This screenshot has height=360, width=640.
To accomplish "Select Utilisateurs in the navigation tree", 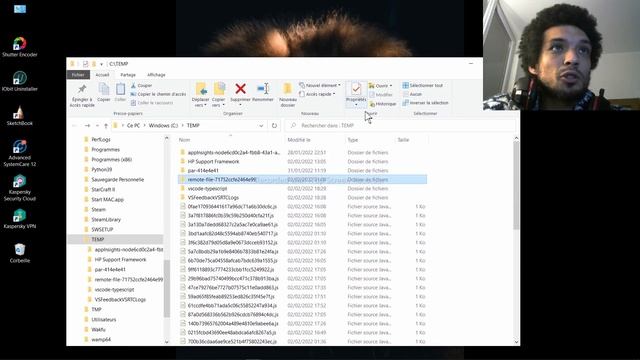I will (104, 320).
